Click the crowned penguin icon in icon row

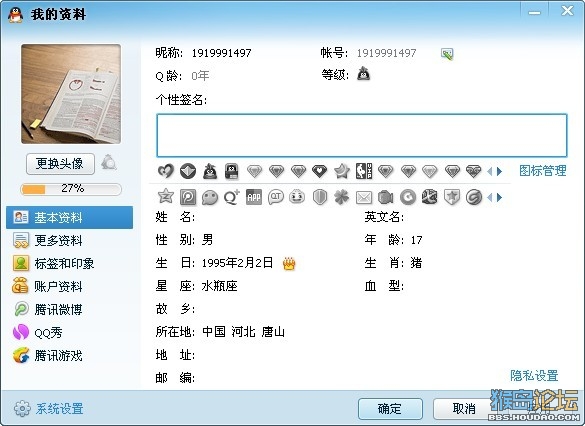point(210,171)
